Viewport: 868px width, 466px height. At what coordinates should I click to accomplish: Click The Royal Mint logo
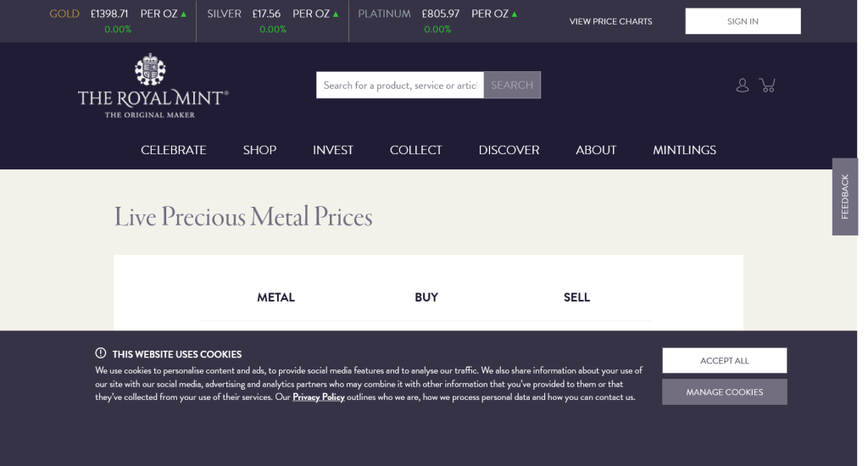click(x=153, y=86)
